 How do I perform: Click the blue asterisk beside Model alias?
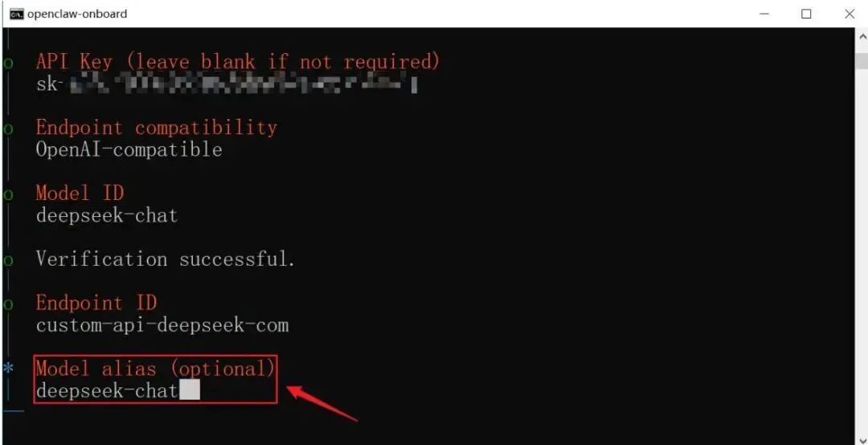pos(8,369)
